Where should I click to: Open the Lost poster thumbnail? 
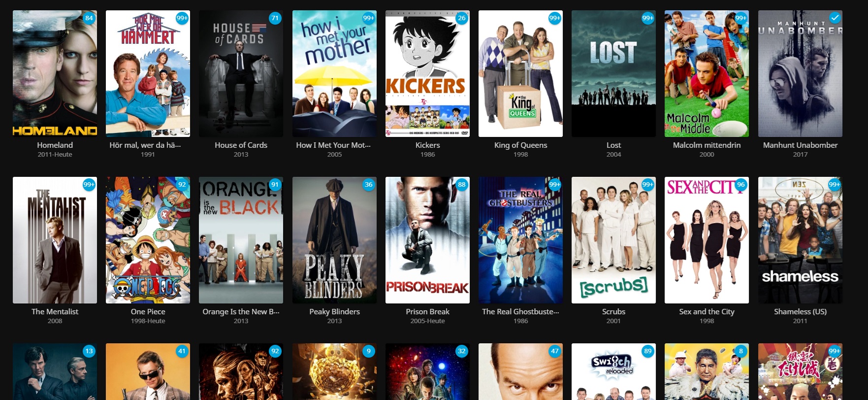pos(613,73)
